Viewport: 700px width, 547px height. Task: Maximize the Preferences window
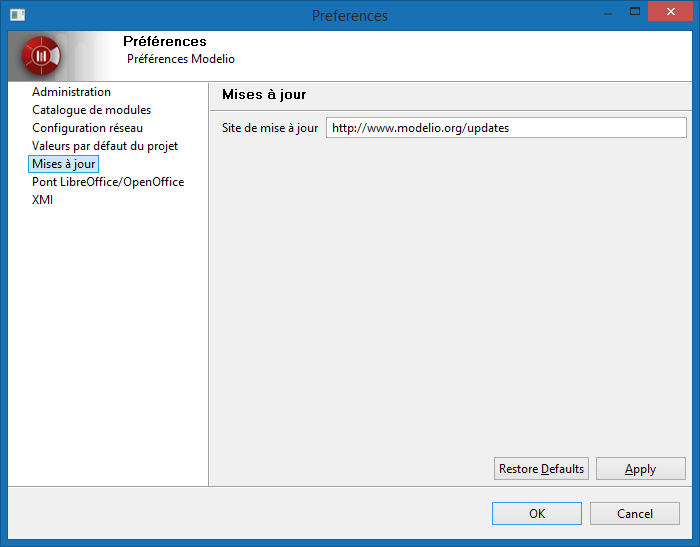pyautogui.click(x=635, y=12)
